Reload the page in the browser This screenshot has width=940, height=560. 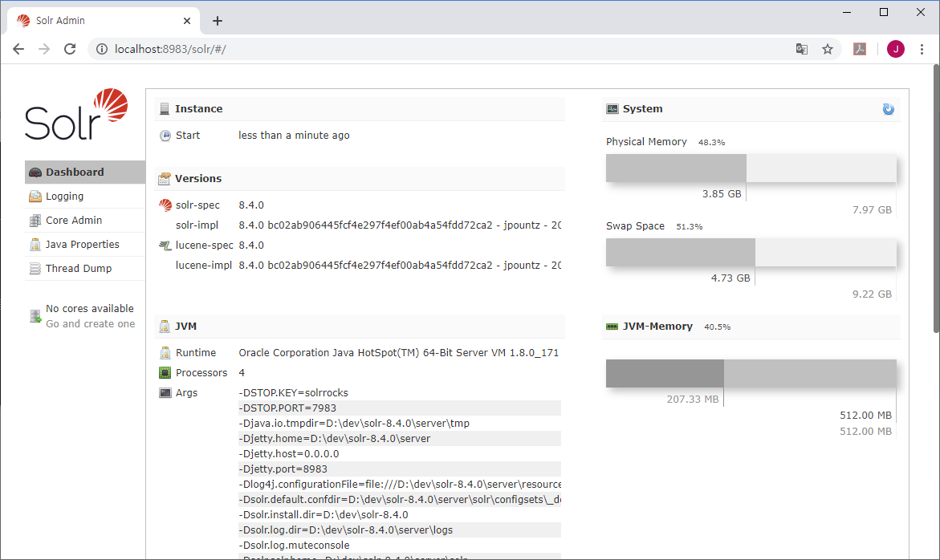tap(70, 49)
